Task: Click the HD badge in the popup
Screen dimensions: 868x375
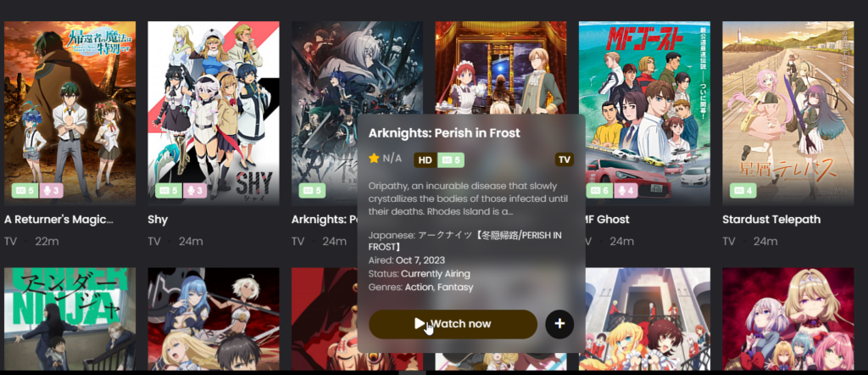Action: [426, 160]
